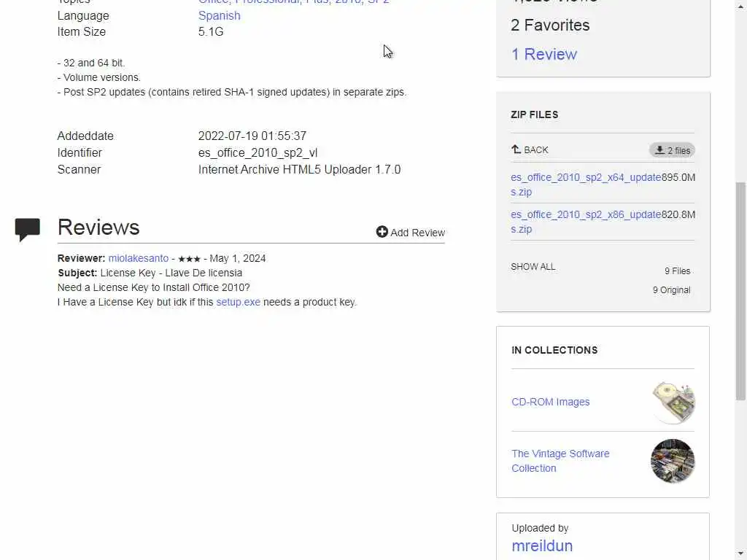Open uploader mreildun profile
This screenshot has height=560, width=747.
542,545
